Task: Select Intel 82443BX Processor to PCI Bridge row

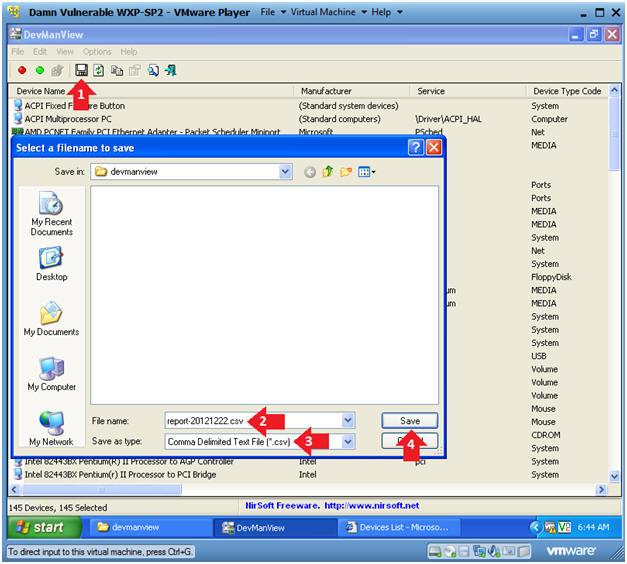Action: coord(308,475)
